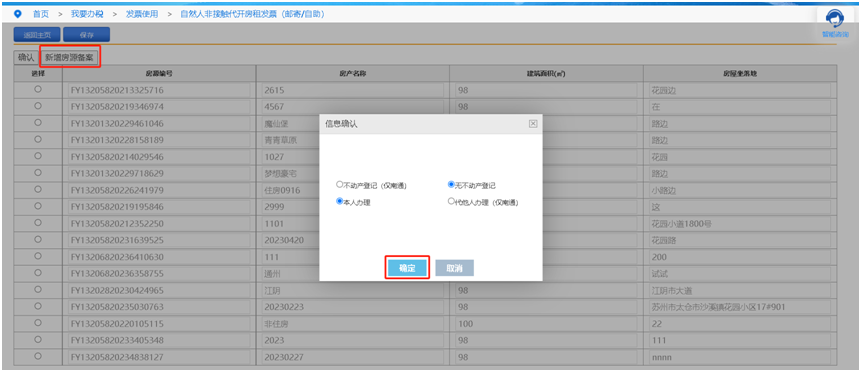
Task: Click 房源编号 column header
Action: tap(159, 74)
